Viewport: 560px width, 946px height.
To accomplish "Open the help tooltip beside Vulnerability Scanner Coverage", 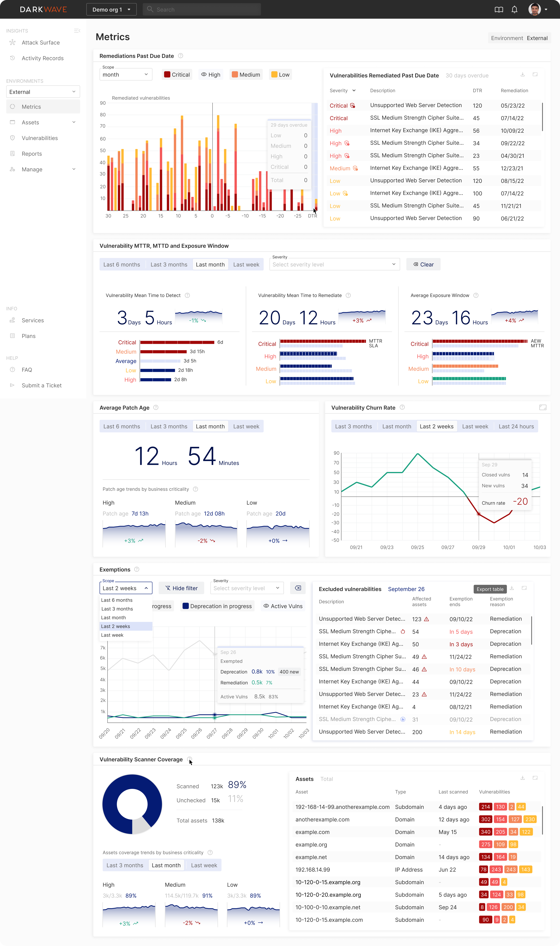I will (189, 759).
